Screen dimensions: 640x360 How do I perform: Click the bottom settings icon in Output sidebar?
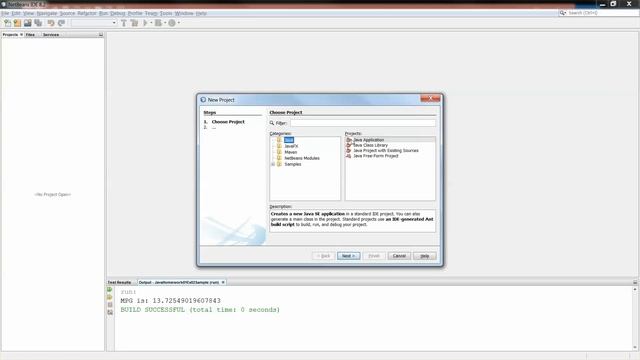(x=110, y=312)
